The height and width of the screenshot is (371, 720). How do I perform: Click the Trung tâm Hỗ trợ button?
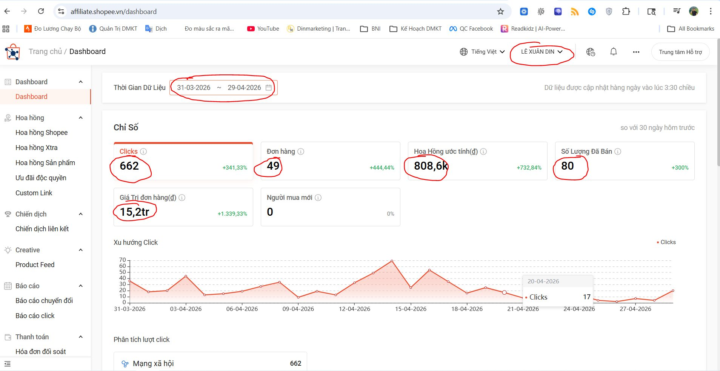coord(681,52)
